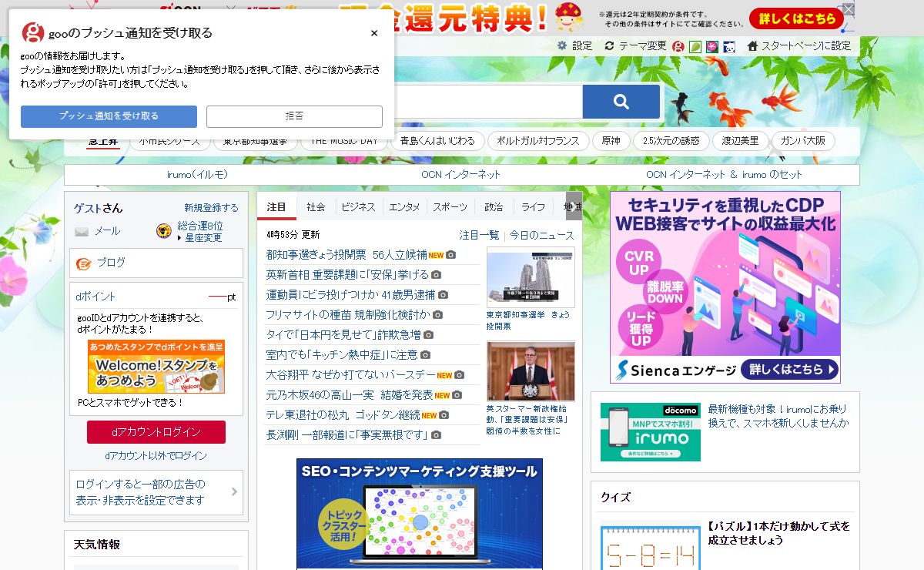This screenshot has width=924, height=570.
Task: Click the home icon for スタートページに設定
Action: click(x=752, y=46)
